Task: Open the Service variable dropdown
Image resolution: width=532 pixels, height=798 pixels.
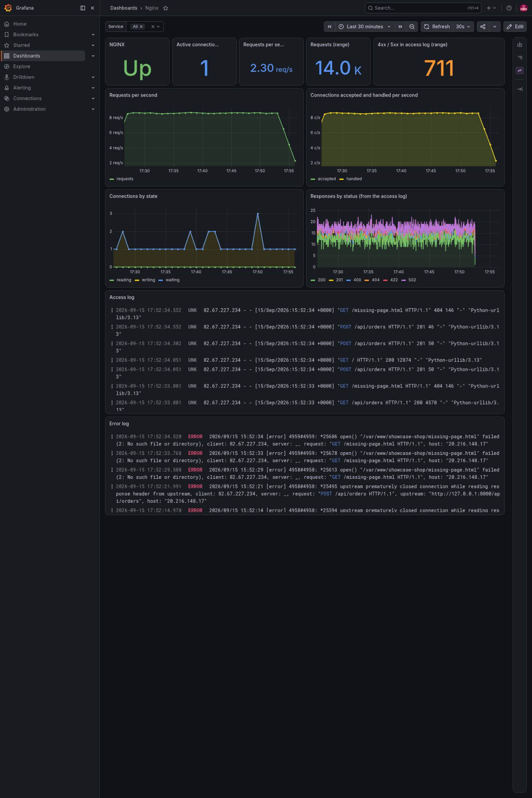Action: (158, 27)
